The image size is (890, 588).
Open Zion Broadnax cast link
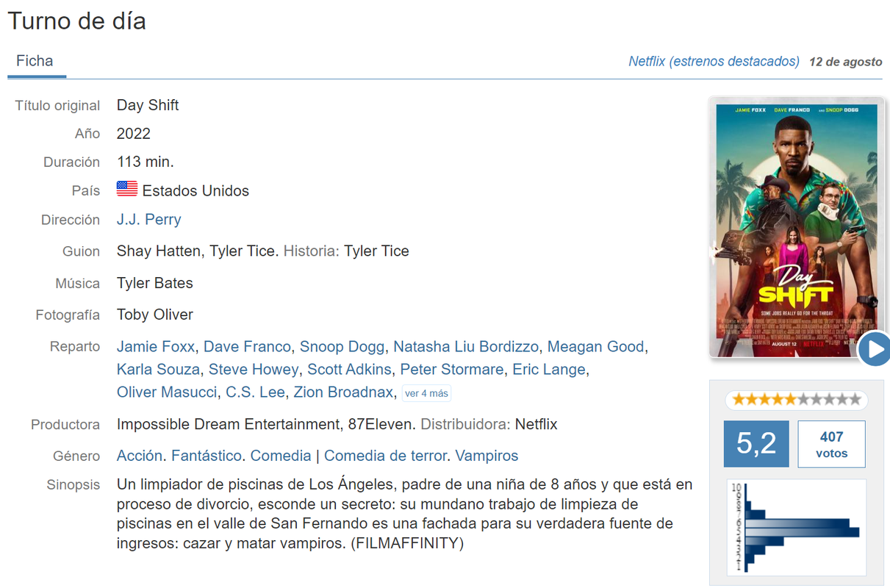click(x=343, y=392)
